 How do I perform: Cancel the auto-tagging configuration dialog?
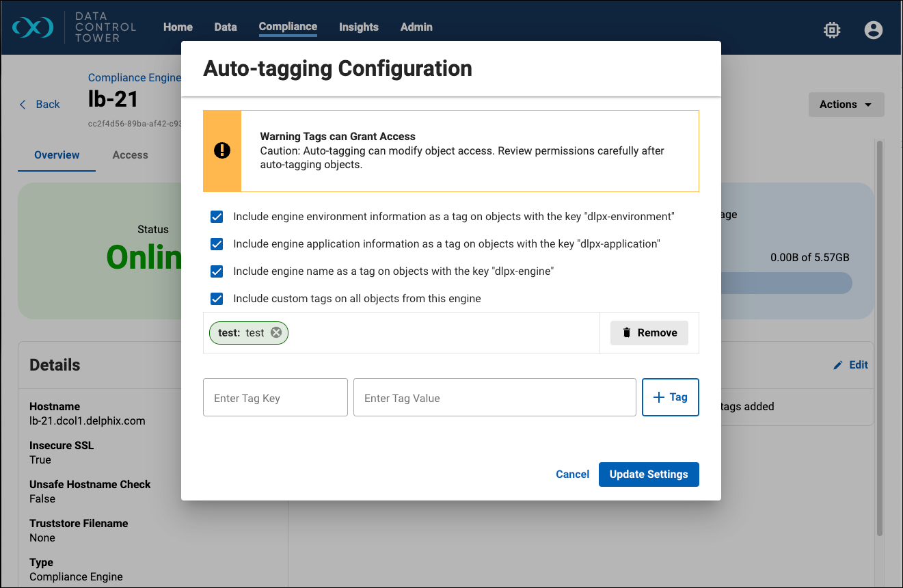point(572,475)
